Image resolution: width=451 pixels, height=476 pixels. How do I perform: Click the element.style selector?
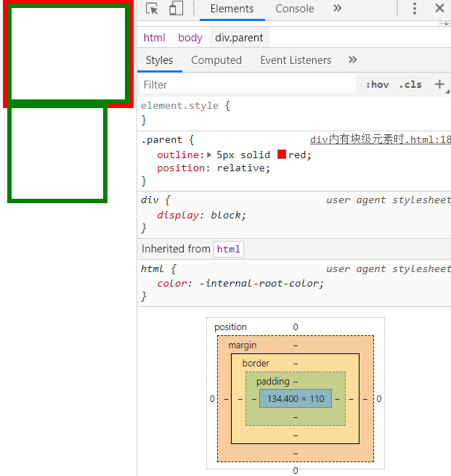(x=179, y=106)
